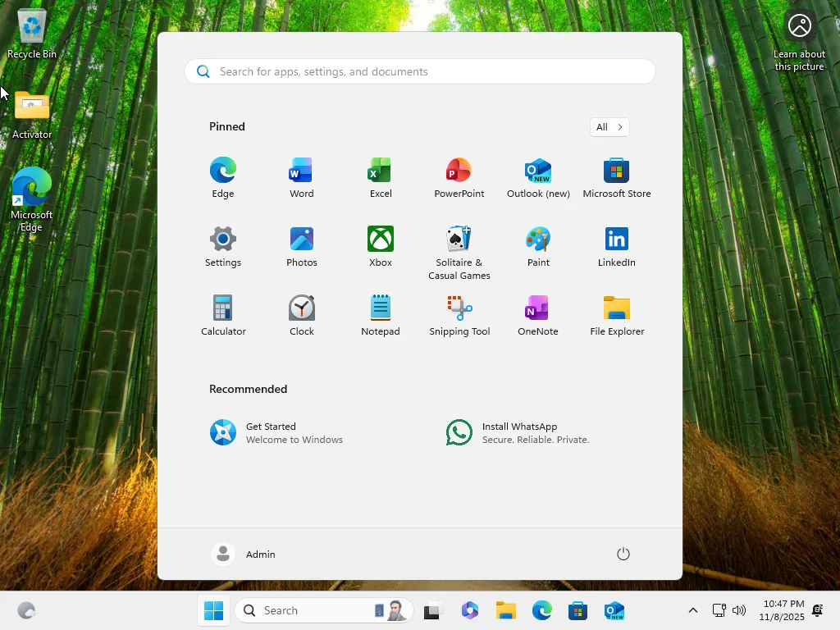Open the Clock app
840x630 pixels.
click(x=302, y=316)
